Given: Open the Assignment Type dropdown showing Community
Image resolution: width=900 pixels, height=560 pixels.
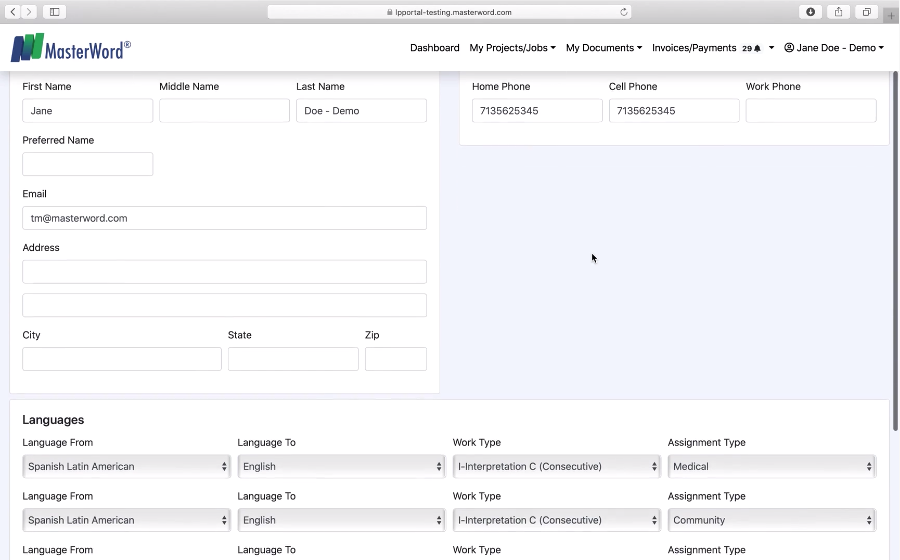Looking at the screenshot, I should 771,520.
